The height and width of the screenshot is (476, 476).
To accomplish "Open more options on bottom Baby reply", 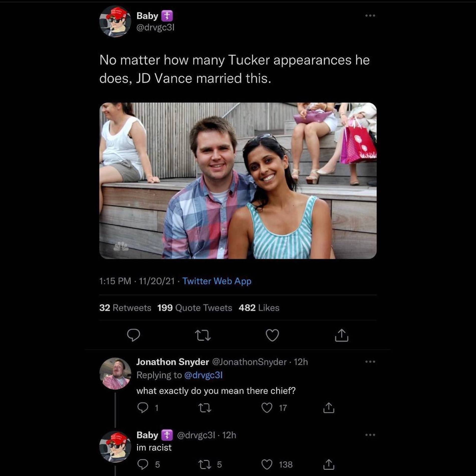I will [x=370, y=435].
